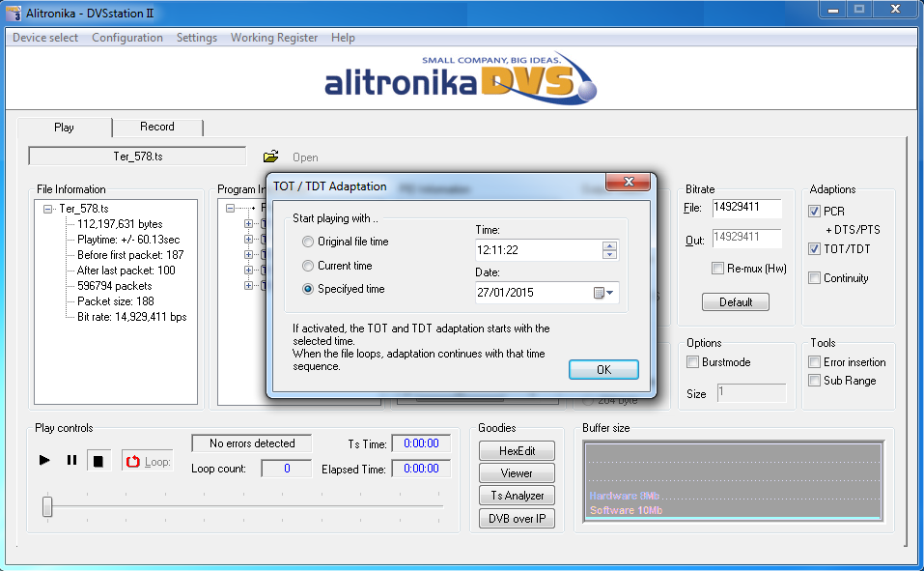Increase time with the up spinner arrow
The width and height of the screenshot is (924, 571).
point(609,245)
